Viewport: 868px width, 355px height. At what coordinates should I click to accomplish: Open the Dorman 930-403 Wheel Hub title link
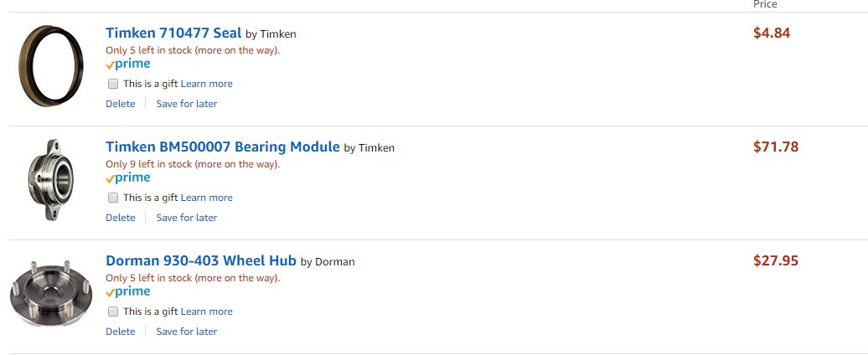[201, 261]
